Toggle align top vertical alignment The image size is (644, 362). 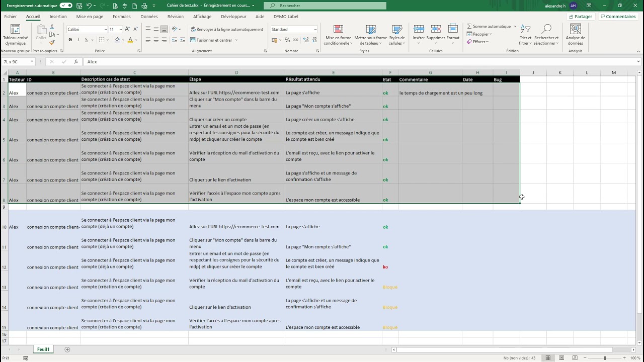[x=148, y=29]
